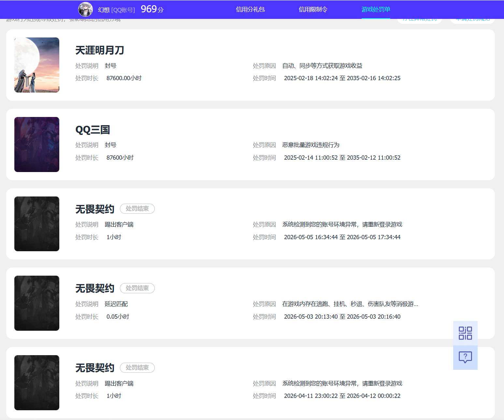The width and height of the screenshot is (504, 420).
Task: Click 处罚结束 badge on 2026-04-11 record
Action: 137,368
